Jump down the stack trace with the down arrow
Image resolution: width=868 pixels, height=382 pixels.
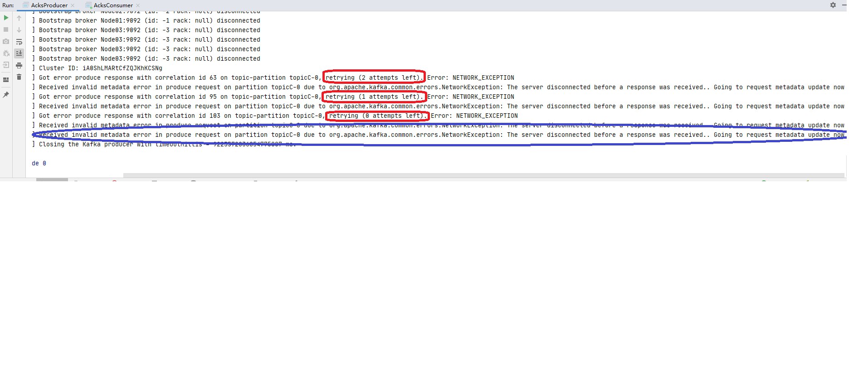pos(19,30)
